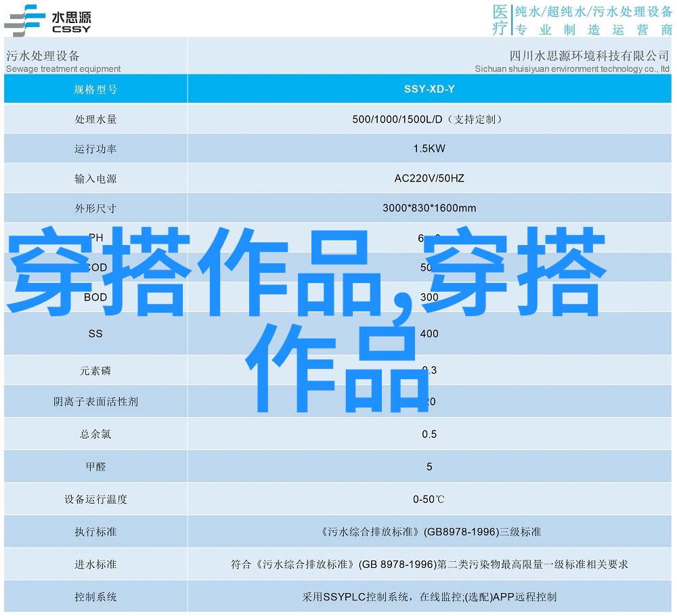Screen dimensions: 677x616
Task: Click the 总余氯 value 0.5
Action: pyautogui.click(x=429, y=434)
